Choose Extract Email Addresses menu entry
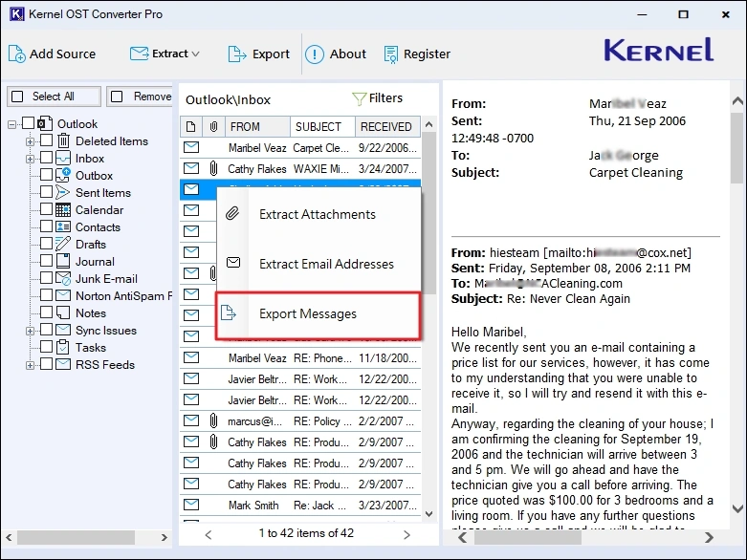The height and width of the screenshot is (560, 747). (318, 264)
